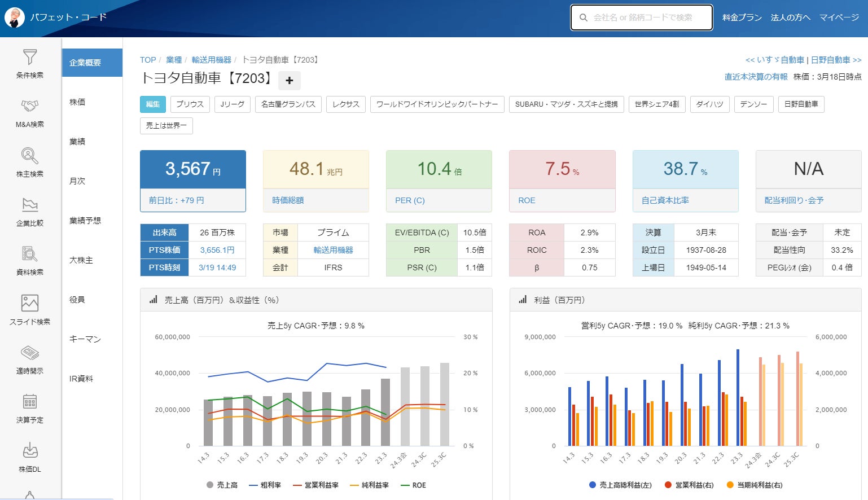Open M&A検索 handshake icon
This screenshot has height=500, width=868.
[x=30, y=106]
